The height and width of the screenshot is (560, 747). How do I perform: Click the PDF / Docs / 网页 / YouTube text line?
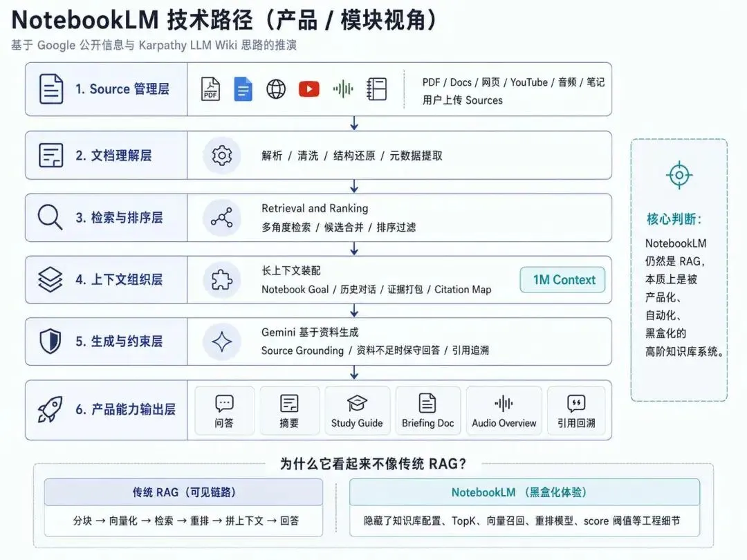click(x=513, y=82)
